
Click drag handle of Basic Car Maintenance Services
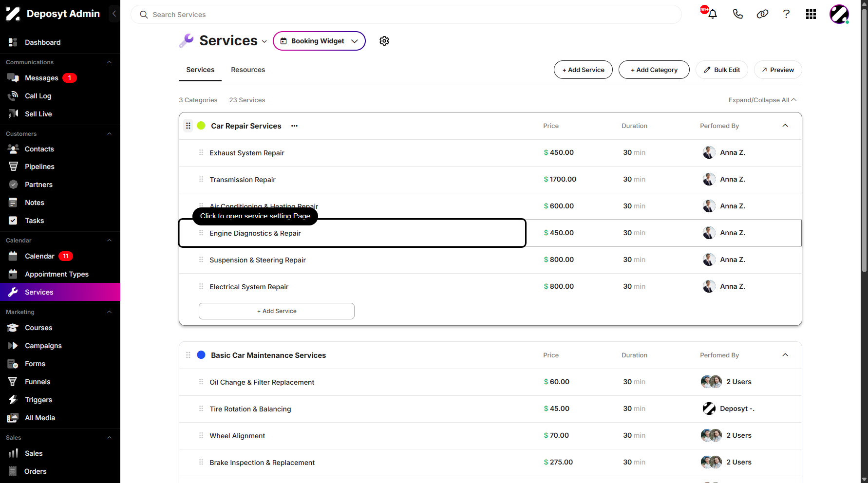click(x=188, y=355)
